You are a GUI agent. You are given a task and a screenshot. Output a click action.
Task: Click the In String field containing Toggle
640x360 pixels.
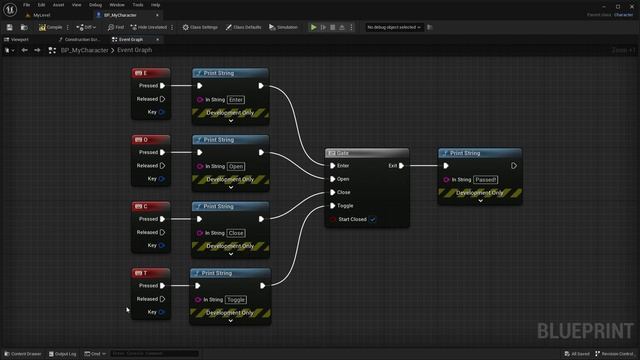[236, 300]
